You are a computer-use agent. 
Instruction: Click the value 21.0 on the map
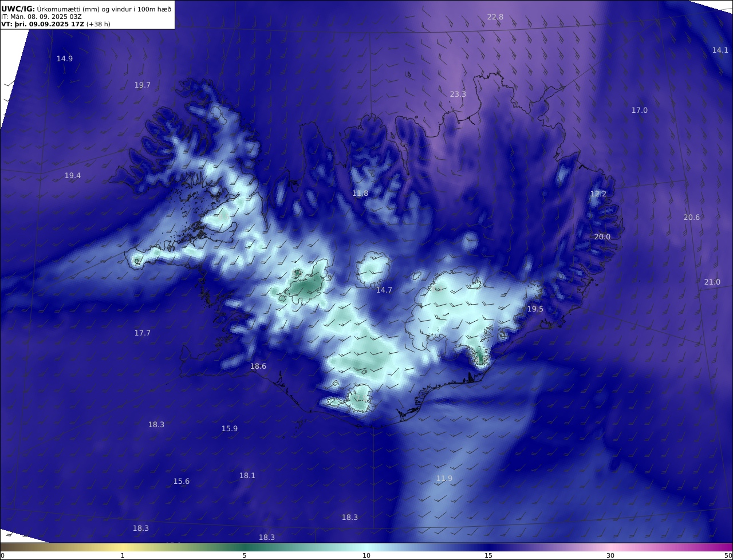point(712,282)
